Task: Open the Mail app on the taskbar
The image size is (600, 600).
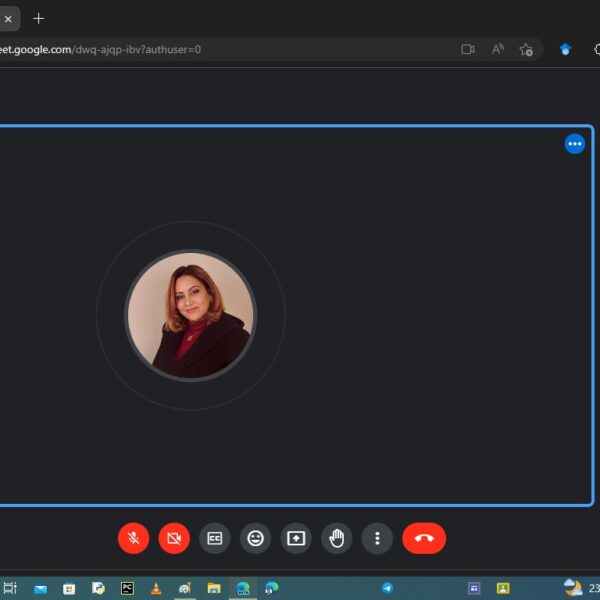Action: pyautogui.click(x=40, y=588)
